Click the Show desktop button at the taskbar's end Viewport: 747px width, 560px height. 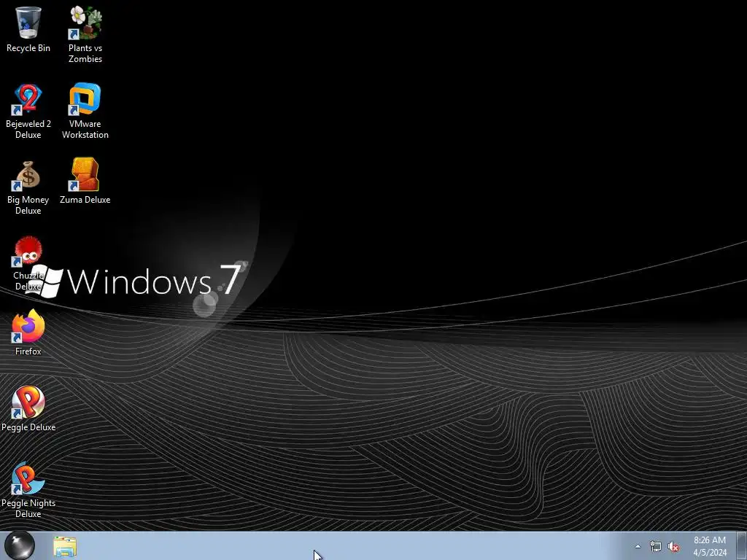[742, 545]
